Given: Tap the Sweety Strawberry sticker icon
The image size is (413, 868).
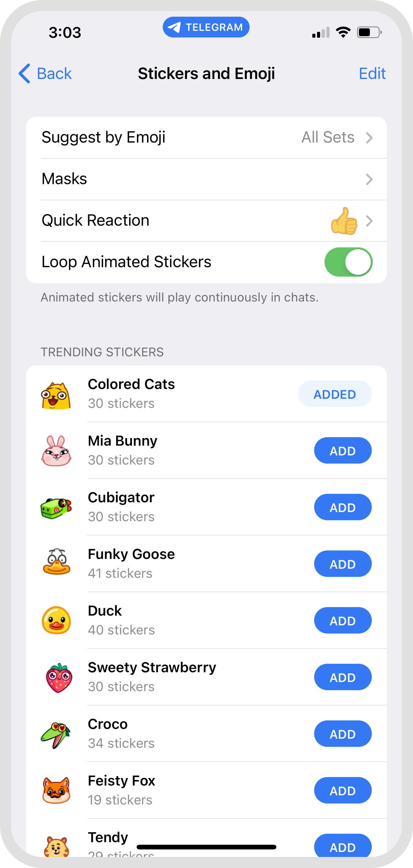Looking at the screenshot, I should [x=59, y=677].
